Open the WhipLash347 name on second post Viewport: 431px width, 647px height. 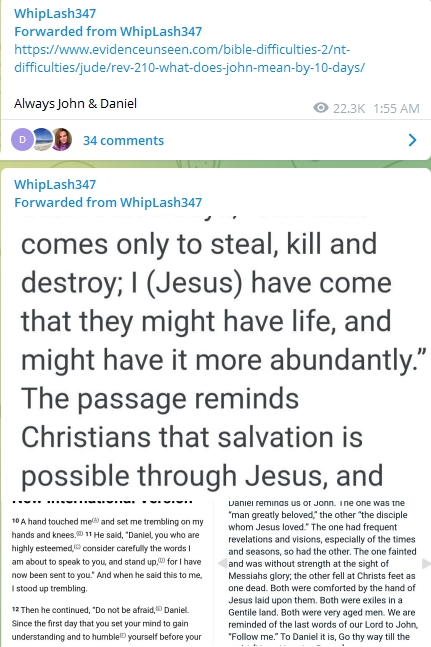point(55,184)
